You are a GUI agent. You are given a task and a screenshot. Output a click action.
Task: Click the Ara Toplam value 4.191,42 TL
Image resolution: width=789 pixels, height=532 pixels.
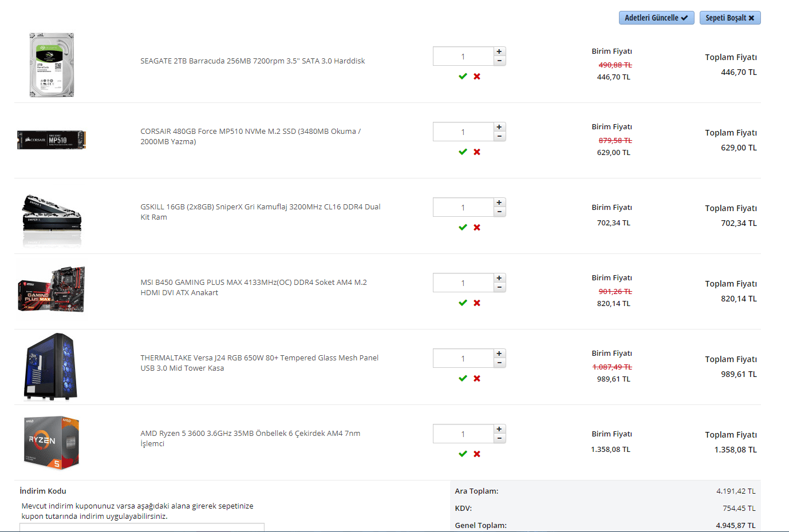[x=736, y=491]
